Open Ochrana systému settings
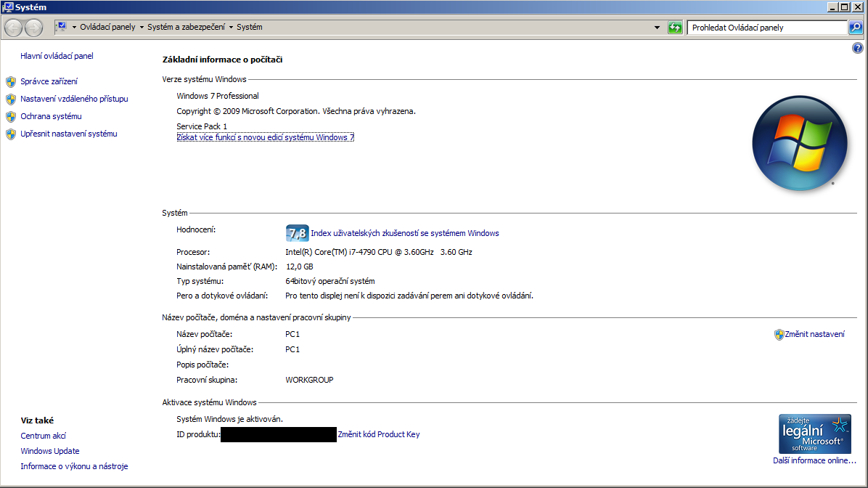The width and height of the screenshot is (868, 488). click(51, 116)
